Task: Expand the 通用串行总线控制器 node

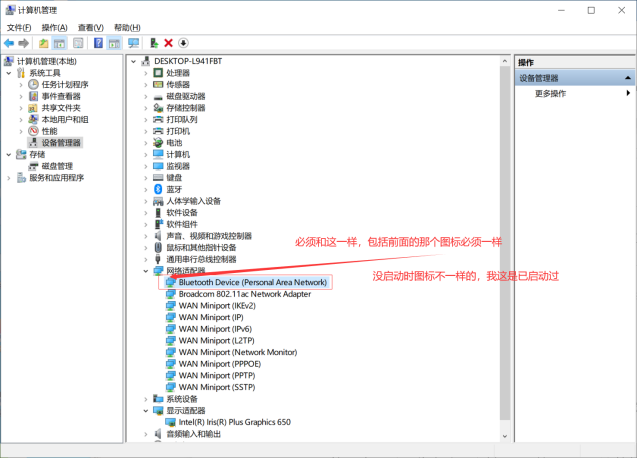Action: (146, 259)
